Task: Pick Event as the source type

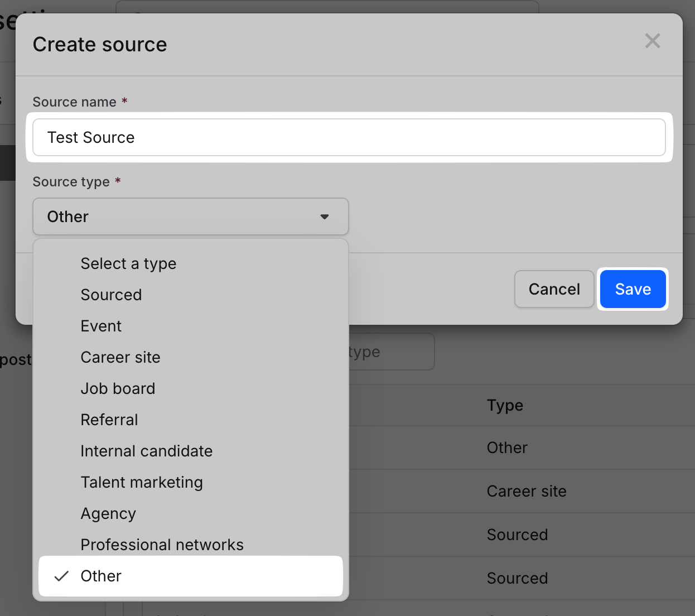Action: coord(101,326)
